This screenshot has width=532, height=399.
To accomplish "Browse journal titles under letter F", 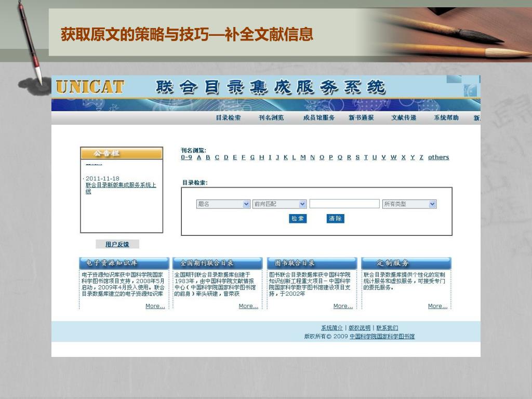I will tap(243, 157).
